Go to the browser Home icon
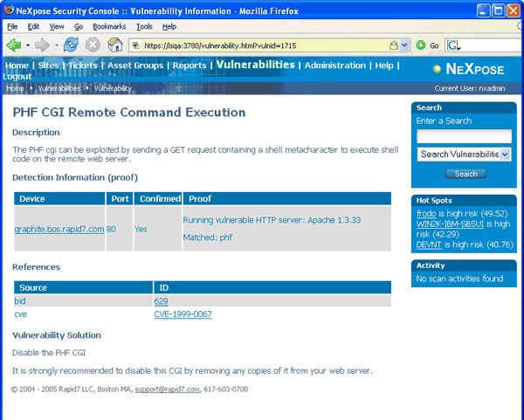The width and height of the screenshot is (524, 420). point(114,45)
